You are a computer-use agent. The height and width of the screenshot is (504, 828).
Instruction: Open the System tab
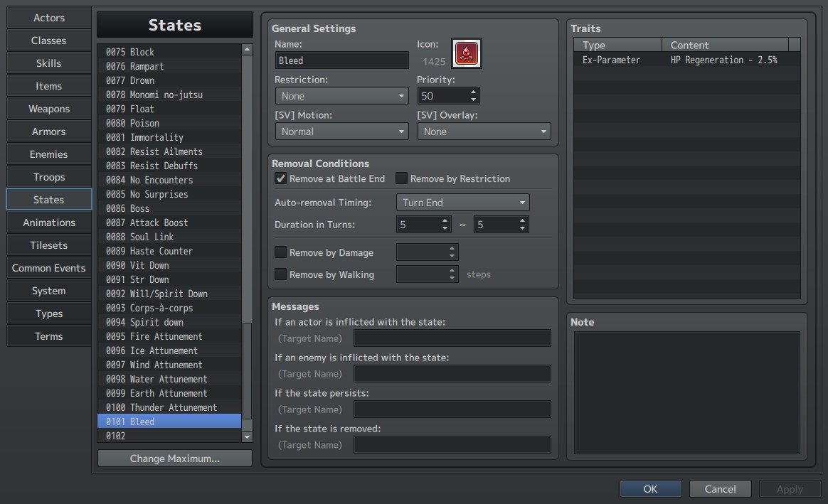(48, 291)
